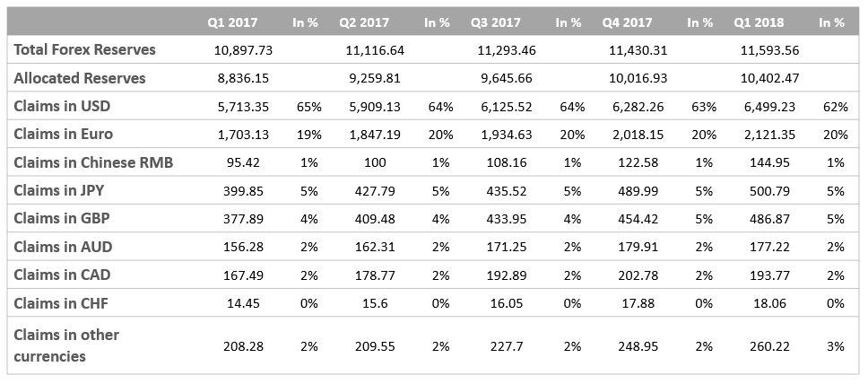Select the Claims in CAD row label
Viewport: 868px width, 384px height.
click(x=62, y=275)
